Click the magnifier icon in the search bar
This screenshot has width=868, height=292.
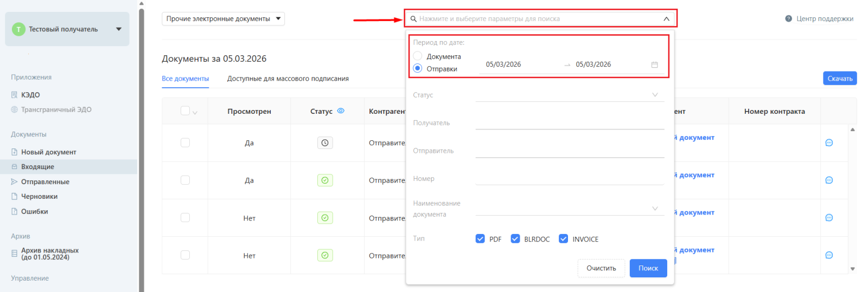(x=413, y=19)
